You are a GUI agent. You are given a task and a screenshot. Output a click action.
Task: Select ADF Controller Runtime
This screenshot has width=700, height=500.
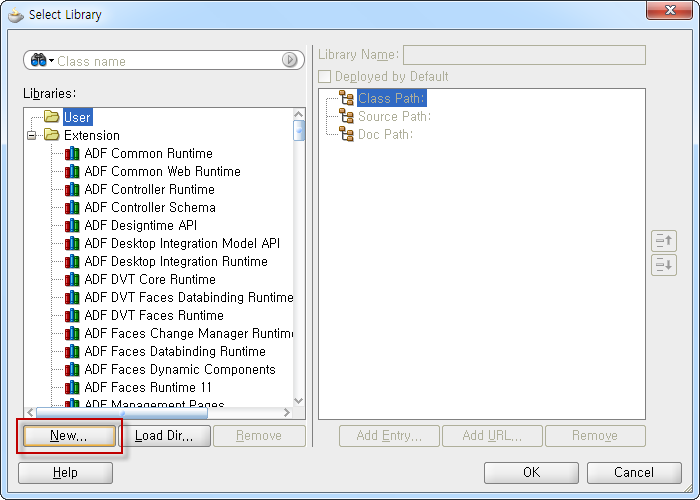coord(150,189)
